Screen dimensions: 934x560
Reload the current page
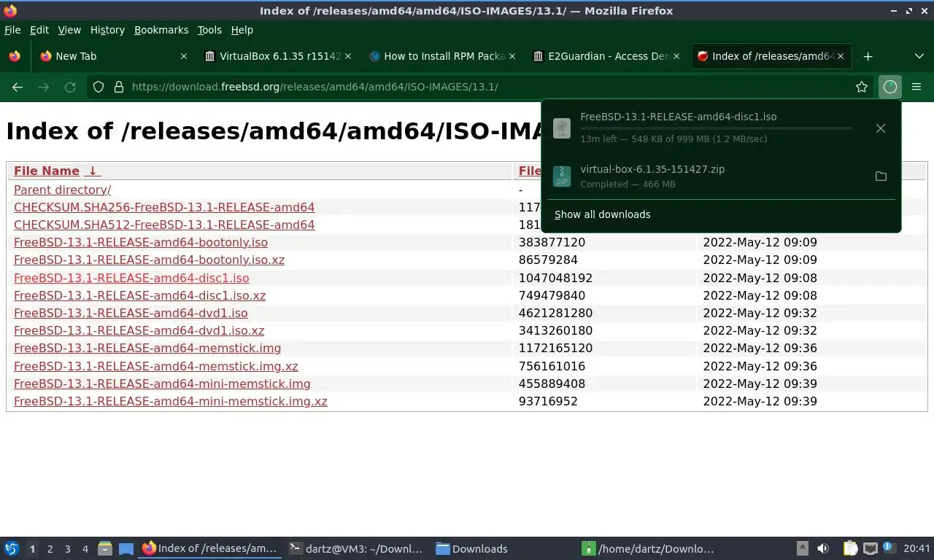pos(70,87)
